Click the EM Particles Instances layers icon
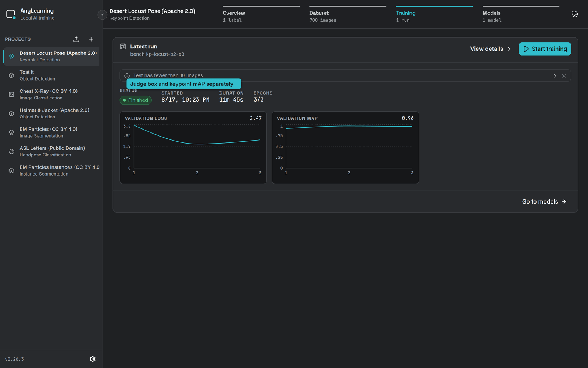 click(x=11, y=170)
